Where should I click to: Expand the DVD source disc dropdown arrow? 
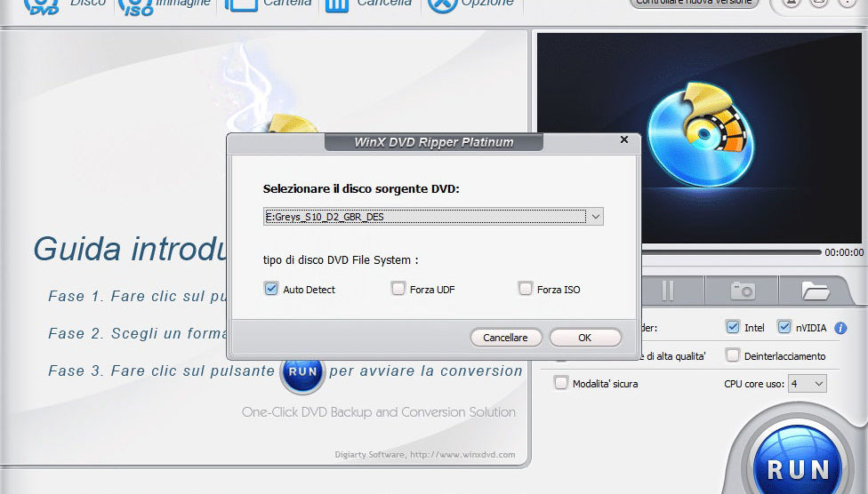coord(595,217)
